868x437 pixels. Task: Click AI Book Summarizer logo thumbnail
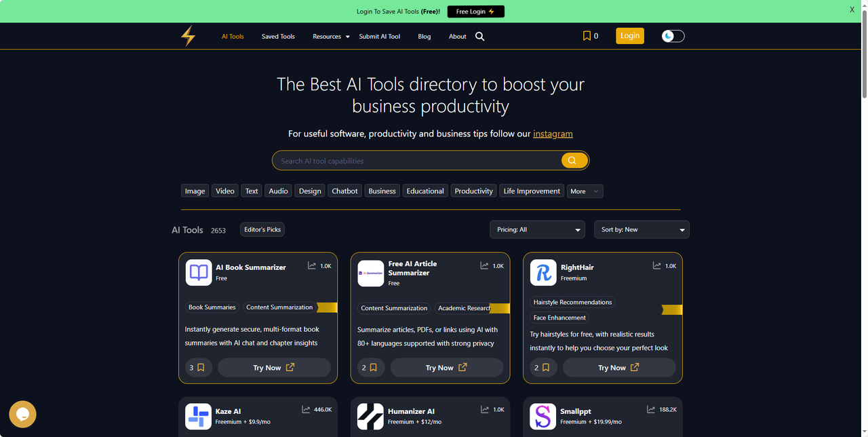coord(199,273)
